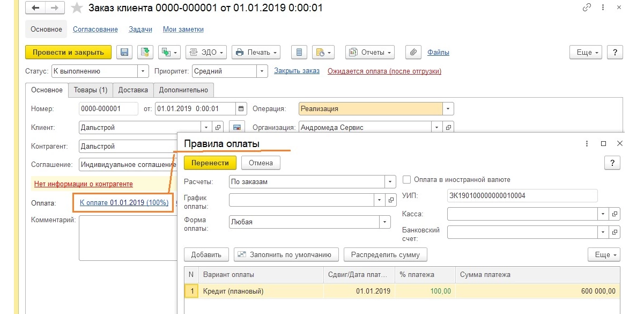
Task: Open Еще menu in payment rules dialog
Action: [x=604, y=254]
